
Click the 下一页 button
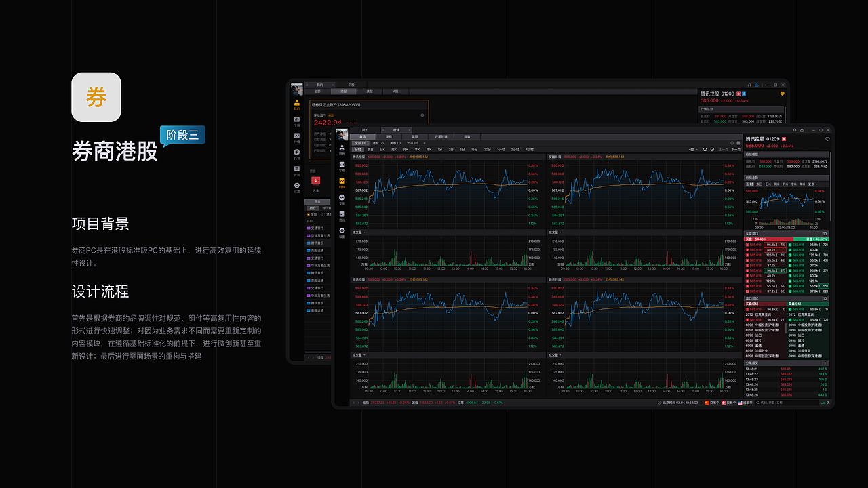pos(736,149)
